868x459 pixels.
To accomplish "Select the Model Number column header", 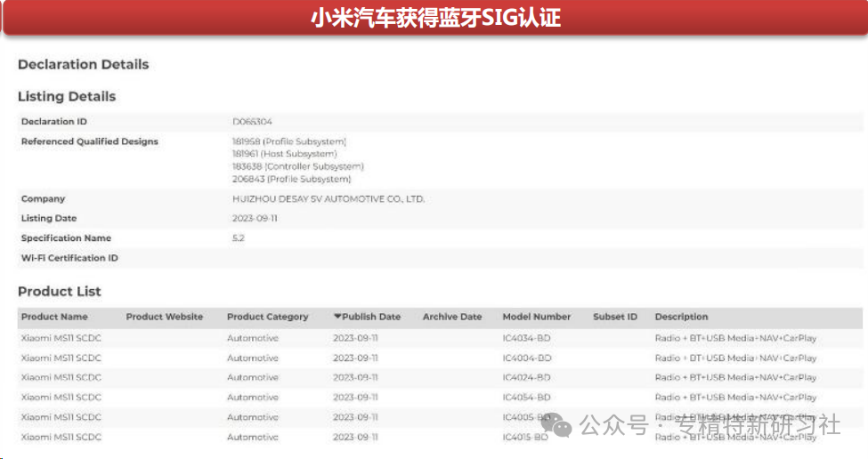I will tap(537, 317).
